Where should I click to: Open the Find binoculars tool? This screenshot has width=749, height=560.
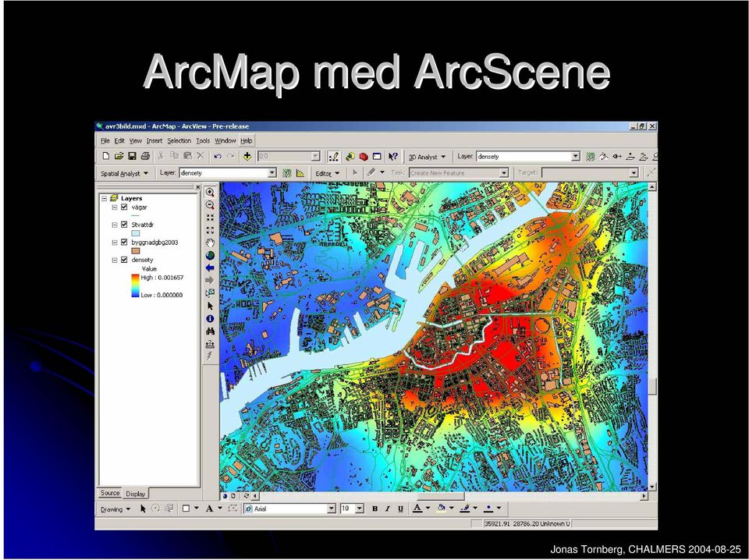pos(210,331)
